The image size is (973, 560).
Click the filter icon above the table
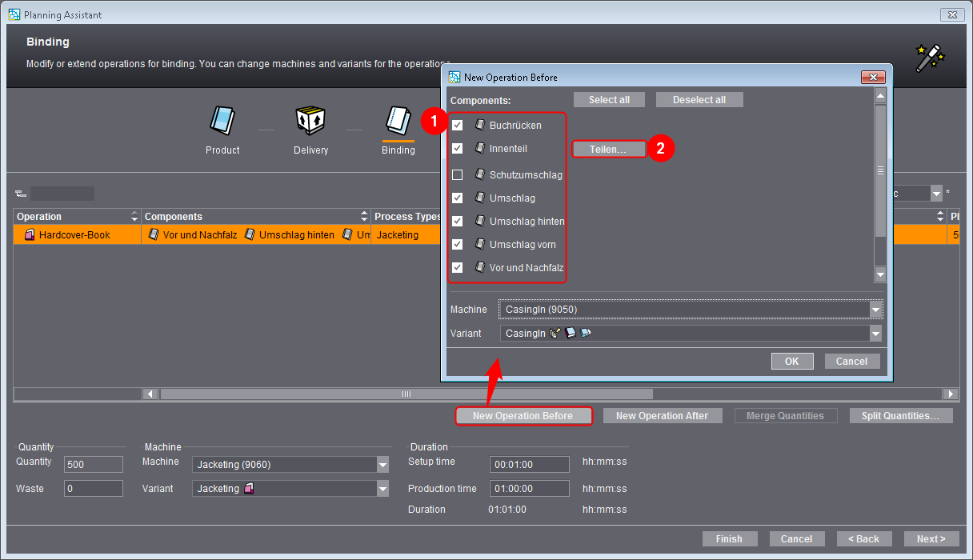pyautogui.click(x=19, y=194)
